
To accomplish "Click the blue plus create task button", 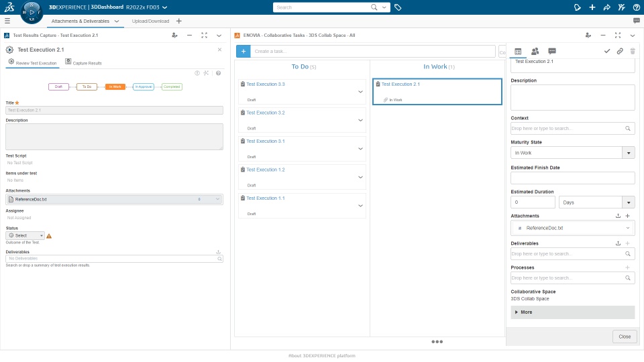I will tap(243, 52).
